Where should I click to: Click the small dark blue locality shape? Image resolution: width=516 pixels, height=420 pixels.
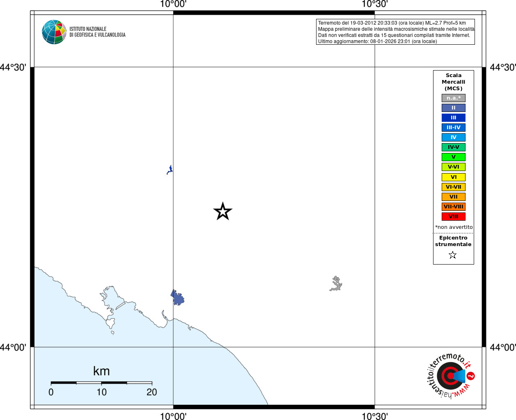[x=170, y=170]
